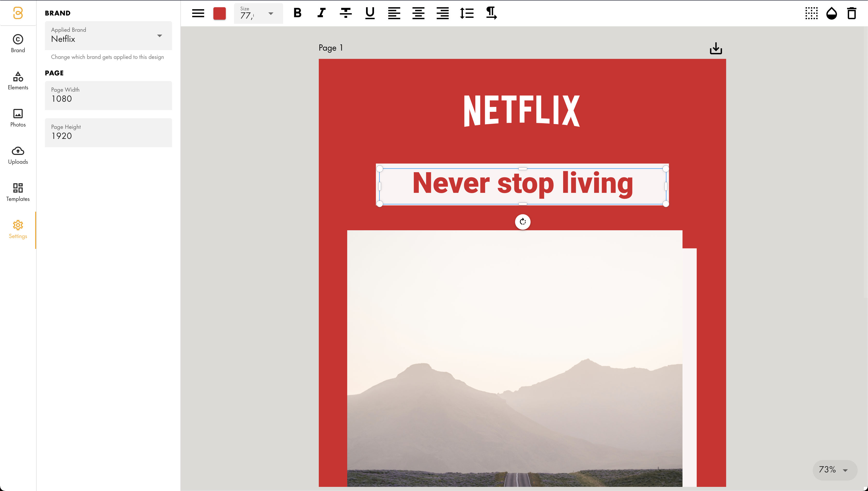Viewport: 868px width, 491px height.
Task: Expand the Applied Brand dropdown
Action: [108, 35]
